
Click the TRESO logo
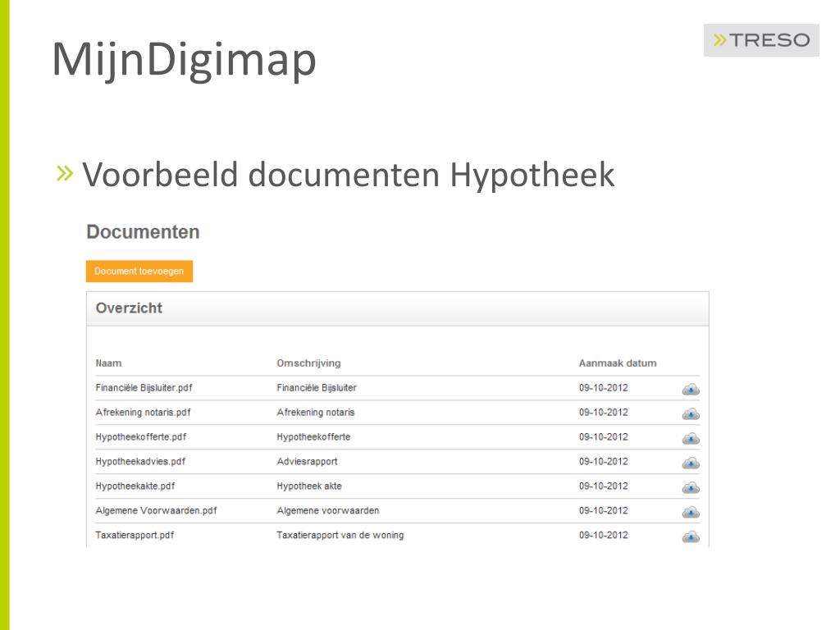tap(761, 40)
